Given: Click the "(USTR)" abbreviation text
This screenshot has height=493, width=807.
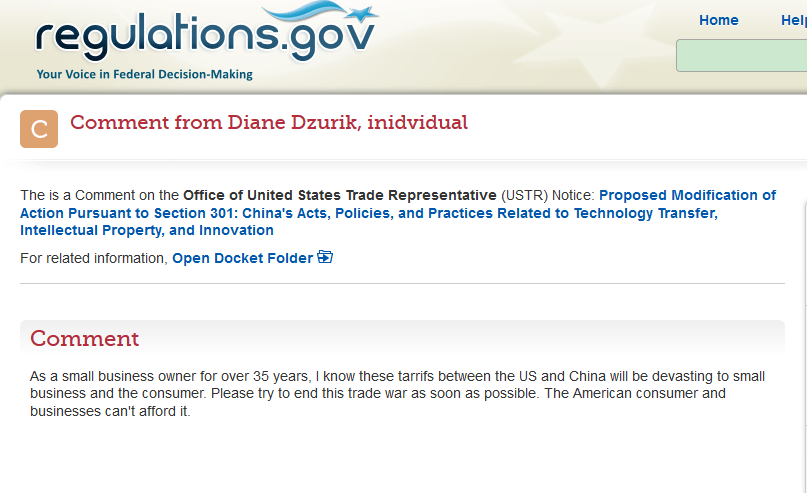Looking at the screenshot, I should coord(524,195).
